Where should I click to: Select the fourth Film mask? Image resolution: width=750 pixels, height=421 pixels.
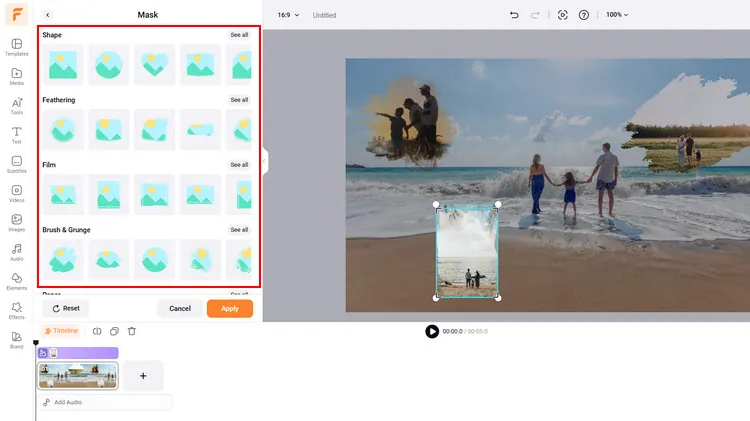pyautogui.click(x=200, y=195)
